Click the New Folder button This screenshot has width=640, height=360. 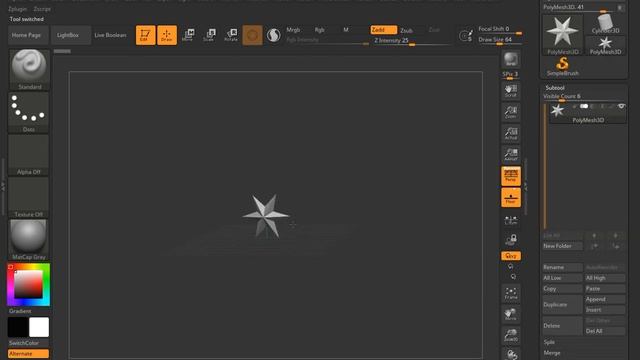tap(562, 246)
